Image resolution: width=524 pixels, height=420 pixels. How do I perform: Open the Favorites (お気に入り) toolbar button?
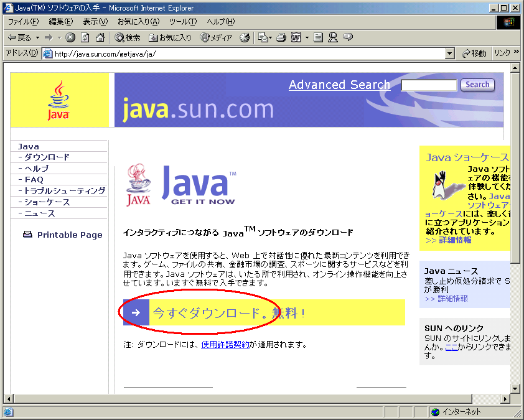click(x=170, y=38)
